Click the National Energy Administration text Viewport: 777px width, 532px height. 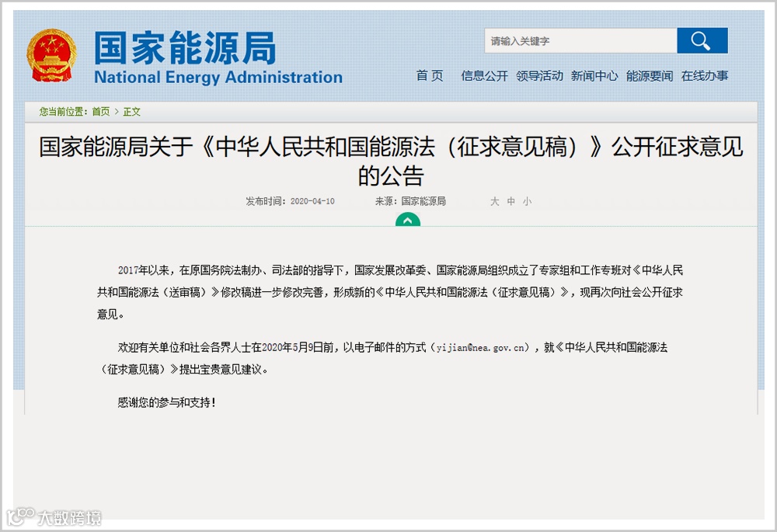[218, 77]
